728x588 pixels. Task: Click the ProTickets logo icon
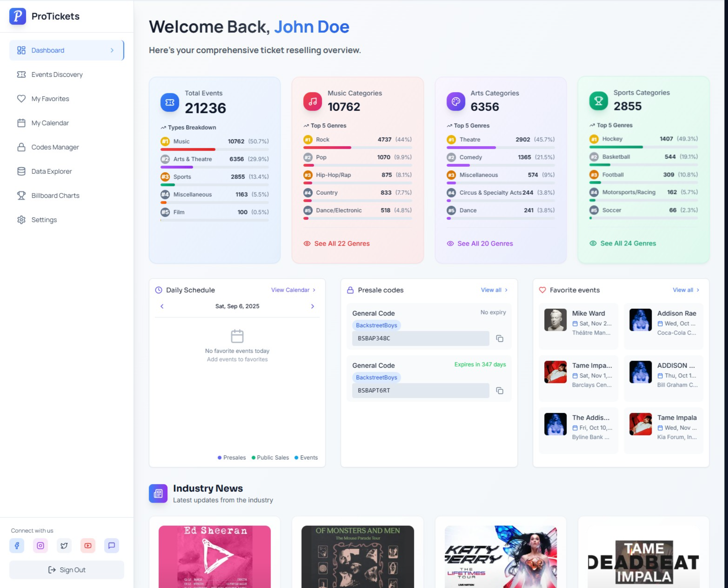coord(18,16)
